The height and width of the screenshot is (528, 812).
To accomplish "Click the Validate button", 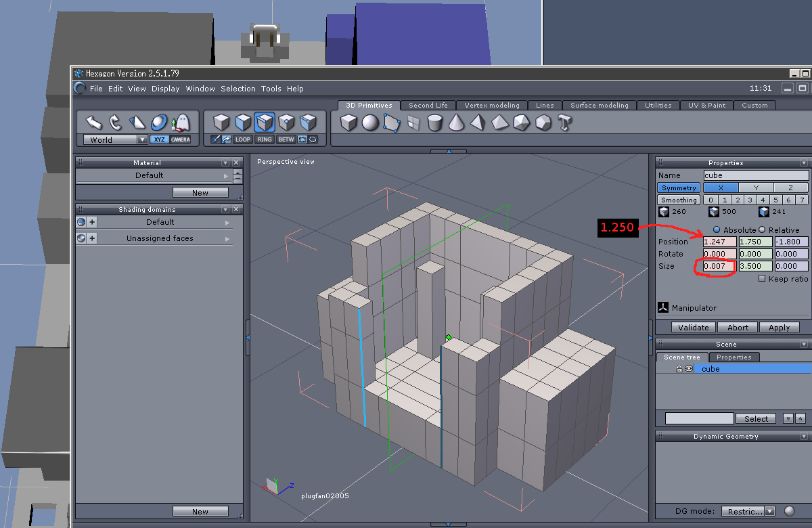I will coord(694,327).
